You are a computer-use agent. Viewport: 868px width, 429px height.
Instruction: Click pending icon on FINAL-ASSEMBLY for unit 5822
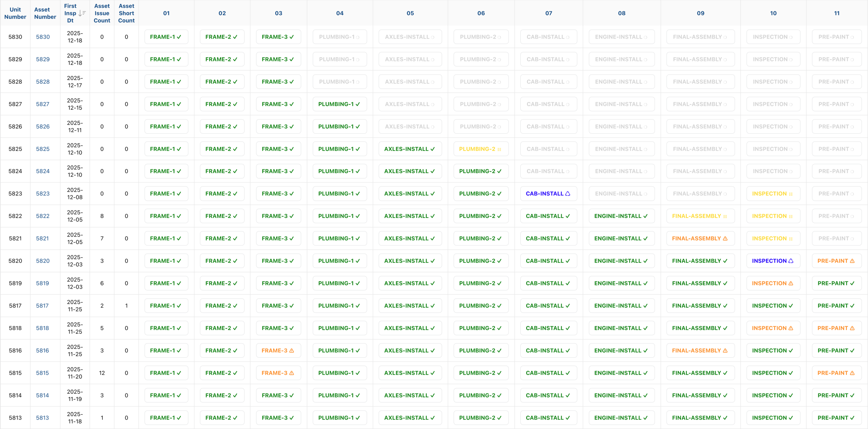725,217
